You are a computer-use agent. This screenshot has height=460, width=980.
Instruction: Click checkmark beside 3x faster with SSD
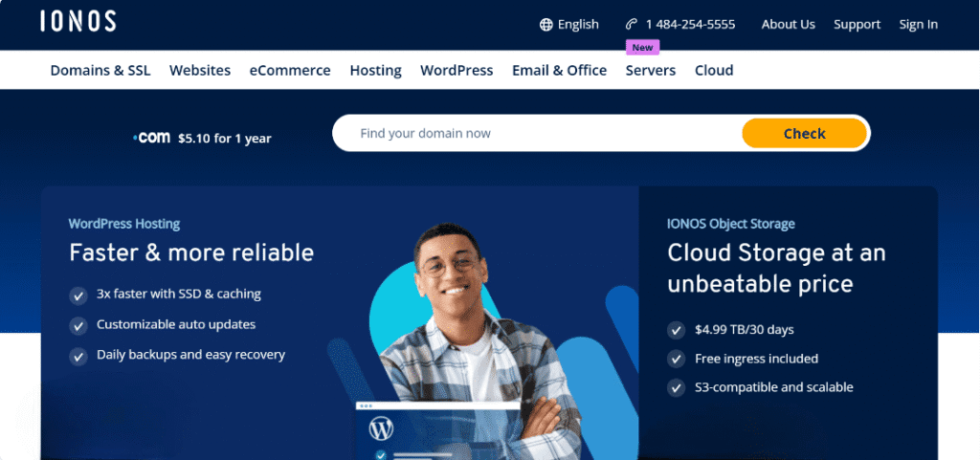click(x=78, y=296)
